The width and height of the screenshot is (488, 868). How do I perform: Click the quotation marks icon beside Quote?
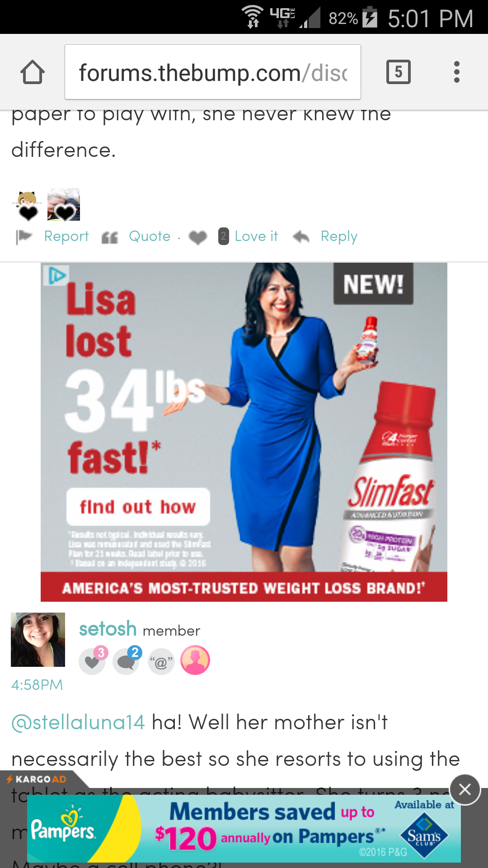click(x=110, y=237)
